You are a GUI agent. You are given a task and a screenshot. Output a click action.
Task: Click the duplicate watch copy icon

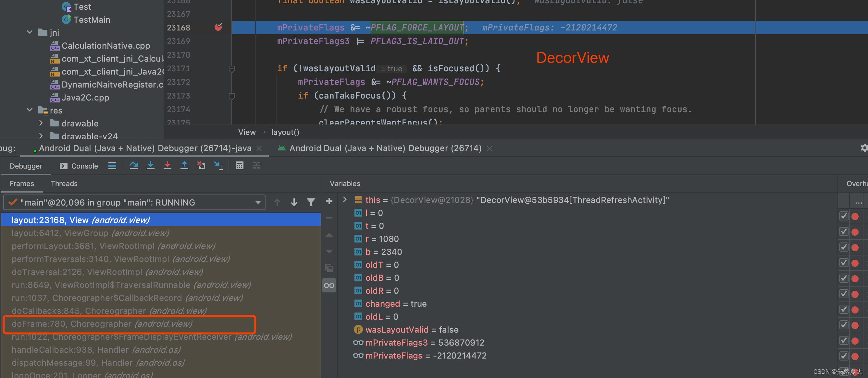coord(329,268)
